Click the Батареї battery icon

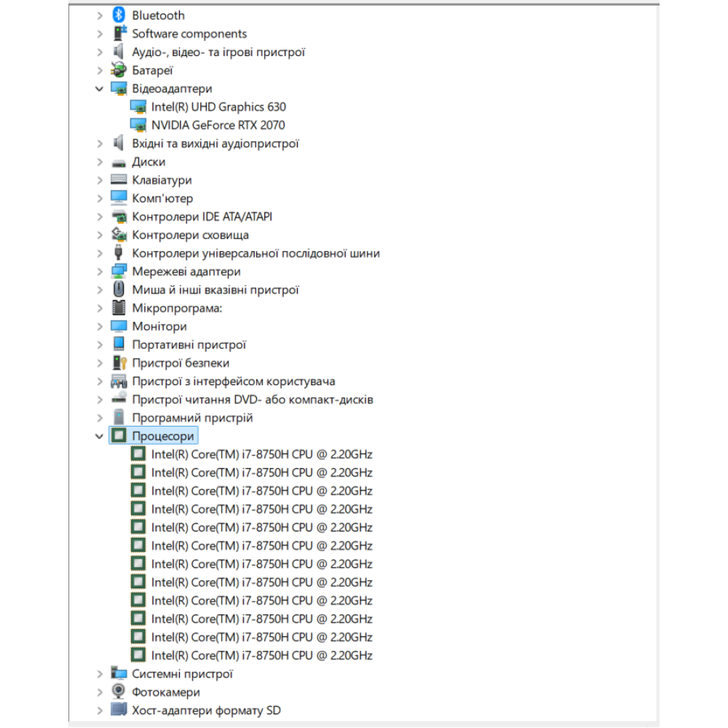click(119, 71)
